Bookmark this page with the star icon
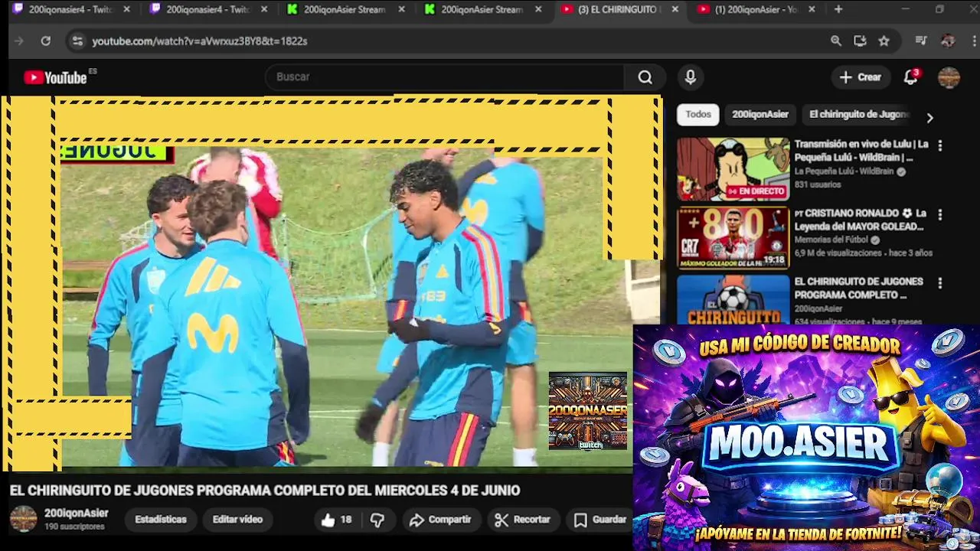 [x=884, y=41]
